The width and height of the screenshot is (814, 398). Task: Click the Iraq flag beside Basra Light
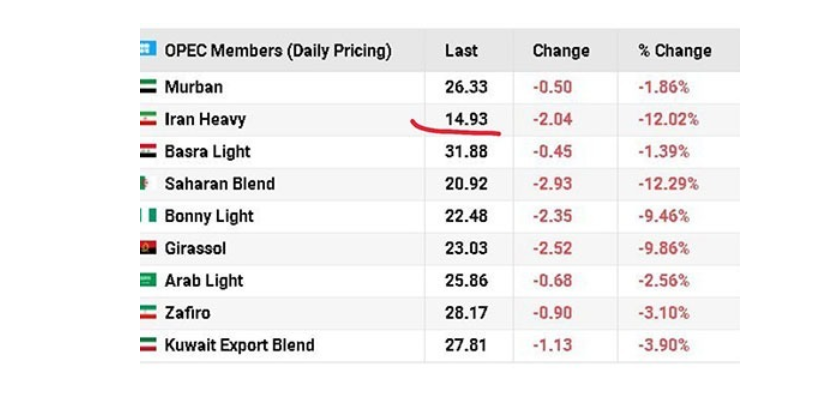tap(148, 151)
